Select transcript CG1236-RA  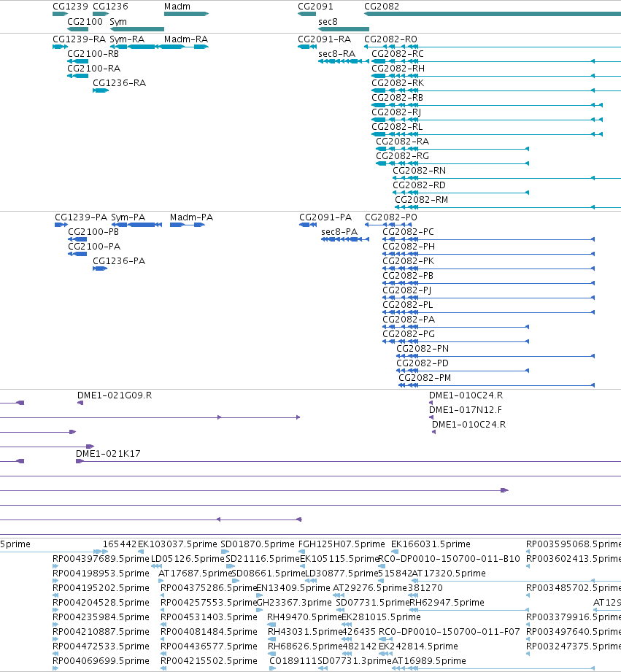click(120, 82)
